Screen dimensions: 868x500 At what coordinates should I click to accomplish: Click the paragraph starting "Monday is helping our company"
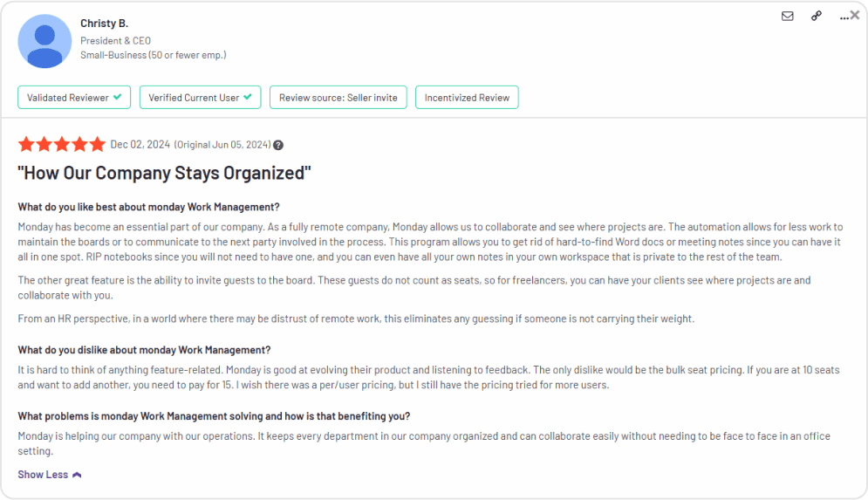[x=424, y=443]
